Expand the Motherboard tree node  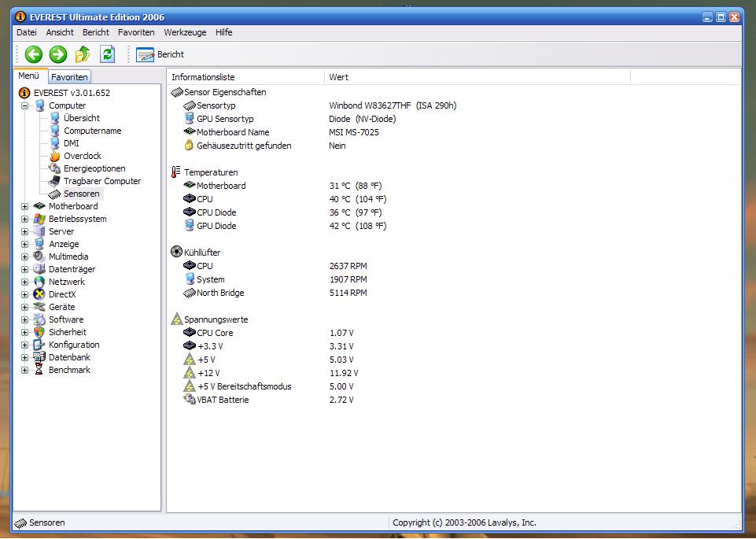click(x=24, y=206)
